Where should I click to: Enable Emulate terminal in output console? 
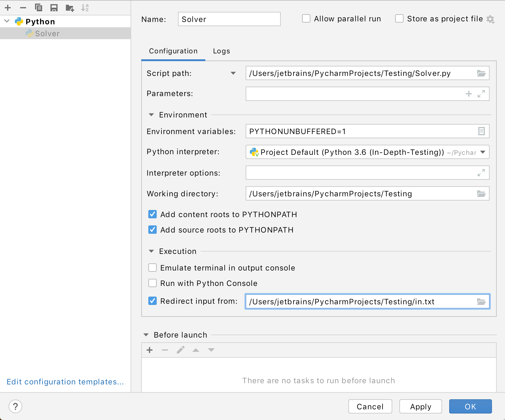pos(152,268)
